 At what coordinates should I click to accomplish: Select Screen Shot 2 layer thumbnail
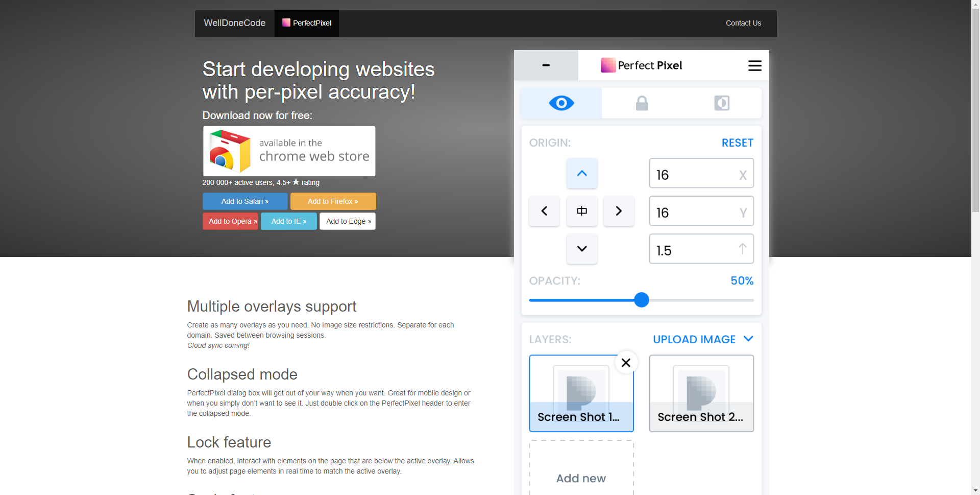point(701,393)
